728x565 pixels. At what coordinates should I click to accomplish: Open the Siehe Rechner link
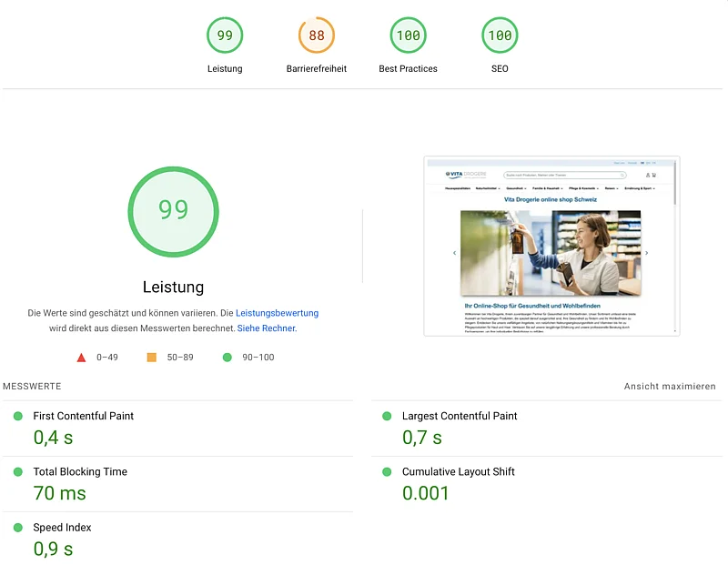pyautogui.click(x=266, y=328)
